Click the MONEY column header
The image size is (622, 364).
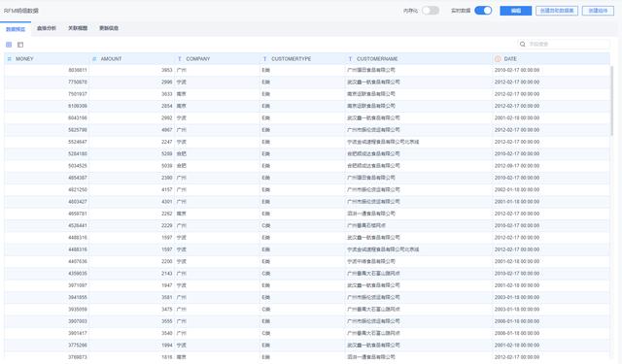47,58
